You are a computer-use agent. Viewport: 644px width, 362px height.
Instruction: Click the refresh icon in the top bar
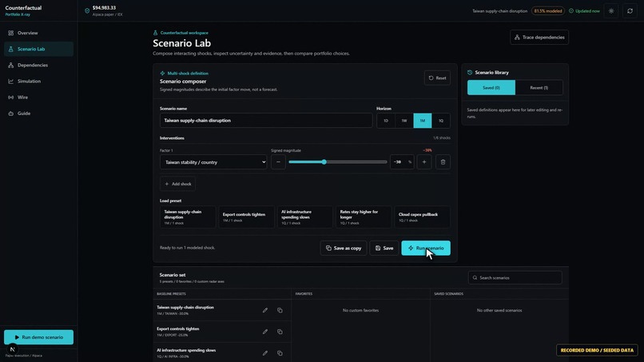click(x=630, y=11)
